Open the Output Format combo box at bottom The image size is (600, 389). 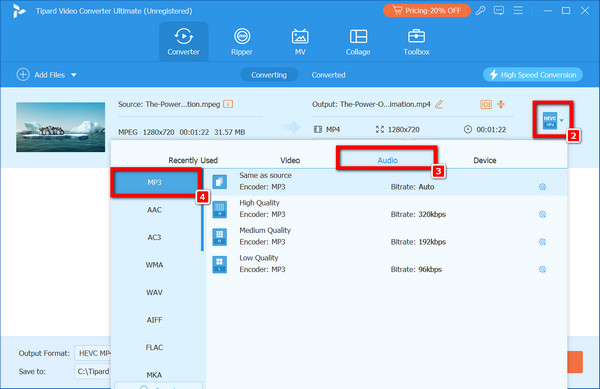(x=93, y=353)
